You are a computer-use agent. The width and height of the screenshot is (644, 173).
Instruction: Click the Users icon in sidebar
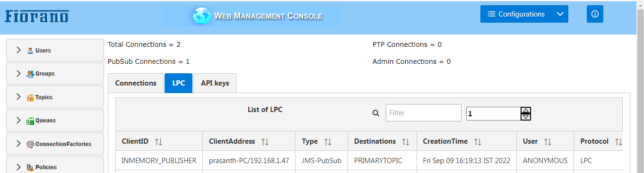pos(30,51)
